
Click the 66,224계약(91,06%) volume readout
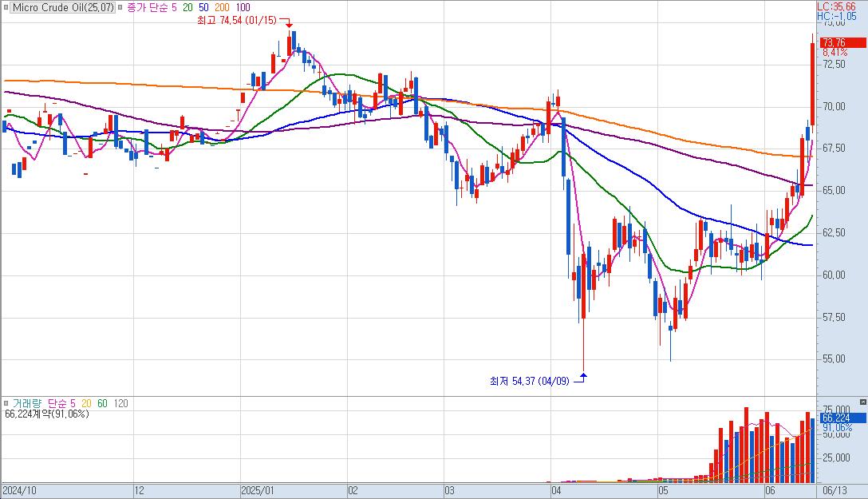click(46, 414)
